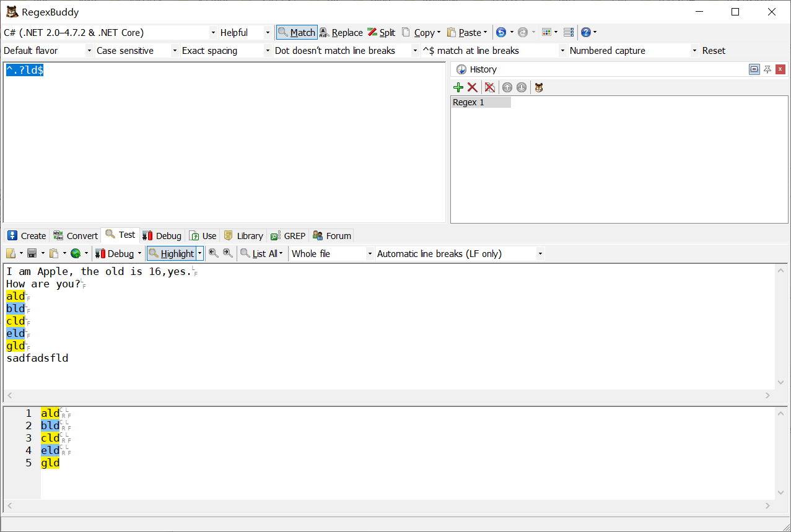Open the Paste options dropdown arrow
This screenshot has height=532, width=791.
point(485,32)
